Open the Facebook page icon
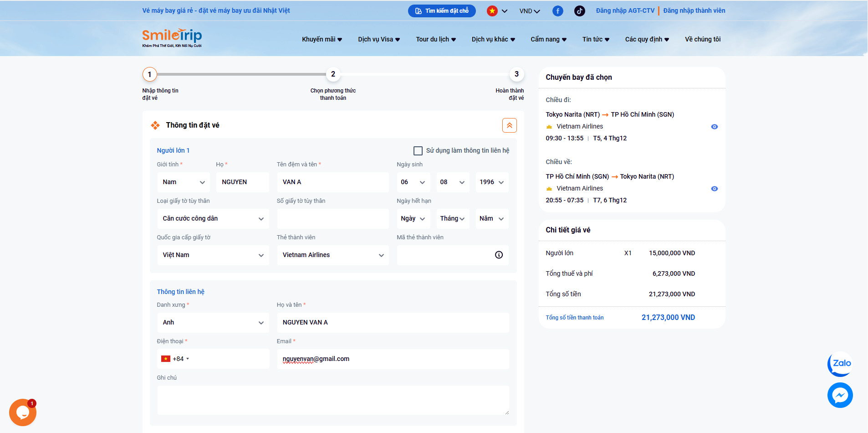 (x=557, y=11)
